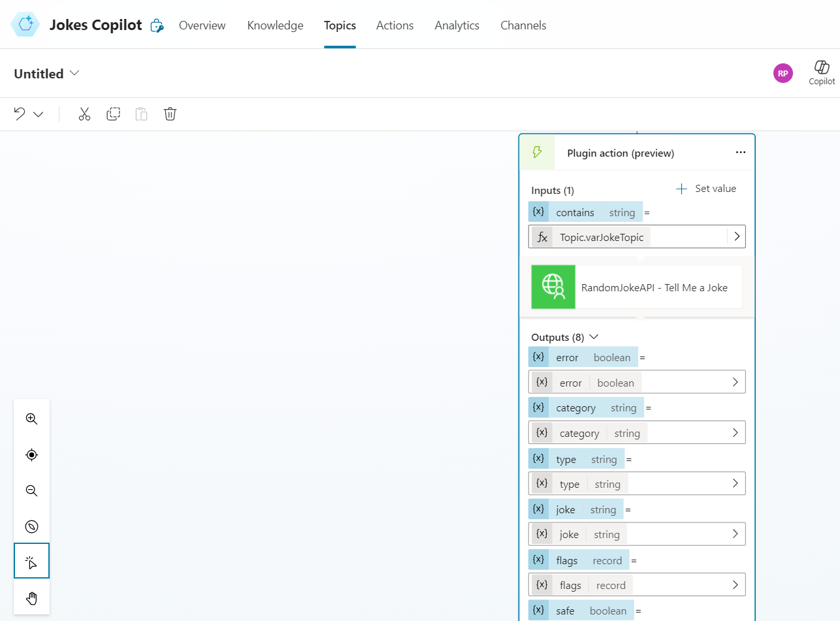
Task: Click the cut scissors icon
Action: tap(84, 114)
